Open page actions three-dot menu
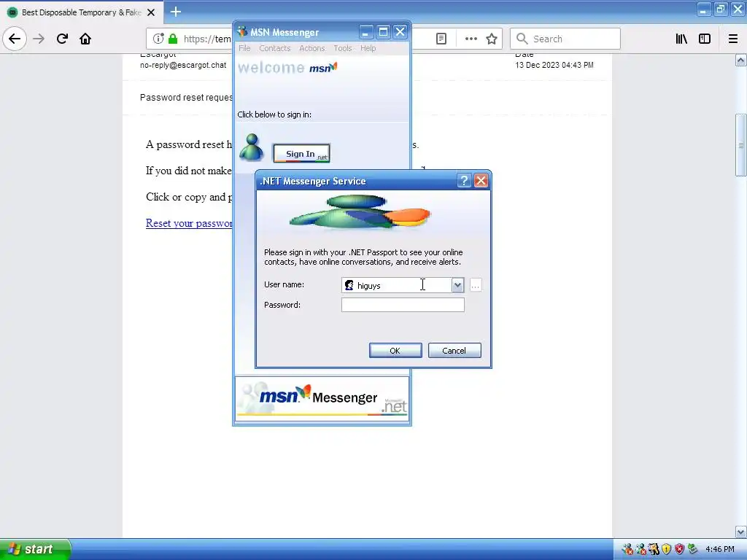 click(x=471, y=39)
